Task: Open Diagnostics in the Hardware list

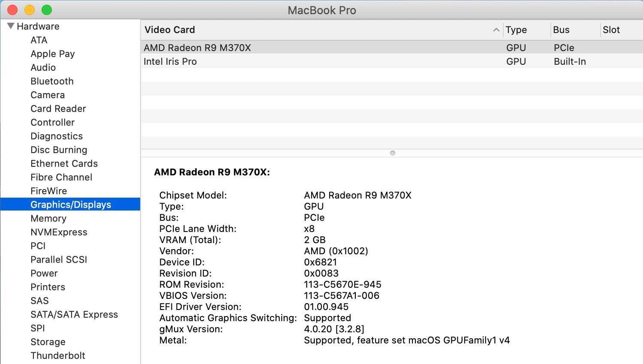Action: point(57,136)
